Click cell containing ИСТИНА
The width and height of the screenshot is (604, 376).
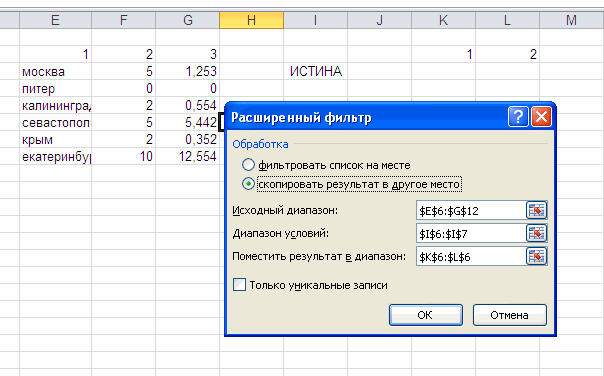[315, 71]
